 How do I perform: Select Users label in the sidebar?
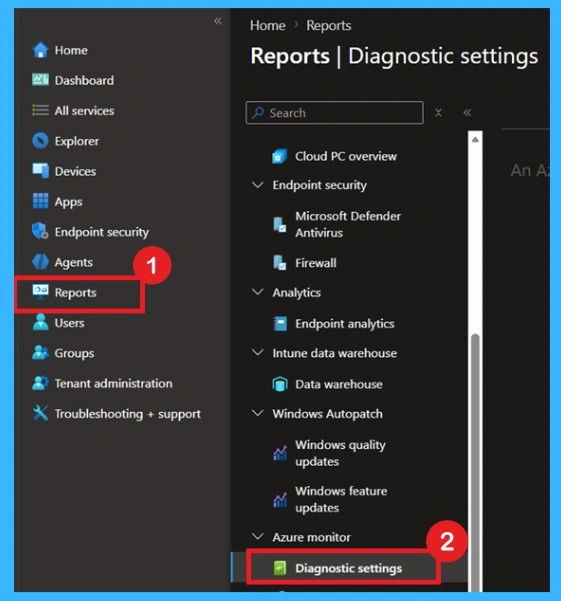coord(69,323)
